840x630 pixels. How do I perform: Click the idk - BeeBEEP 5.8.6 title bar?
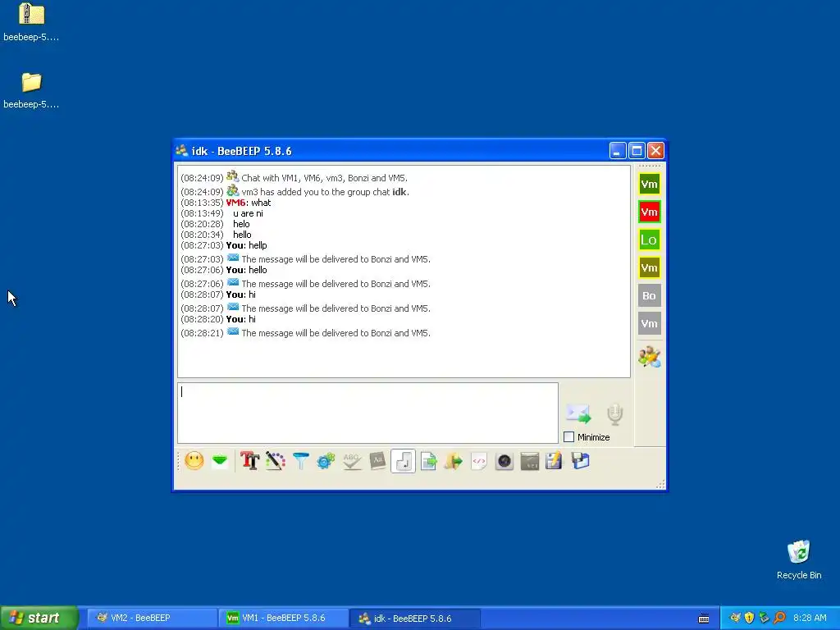(x=391, y=151)
